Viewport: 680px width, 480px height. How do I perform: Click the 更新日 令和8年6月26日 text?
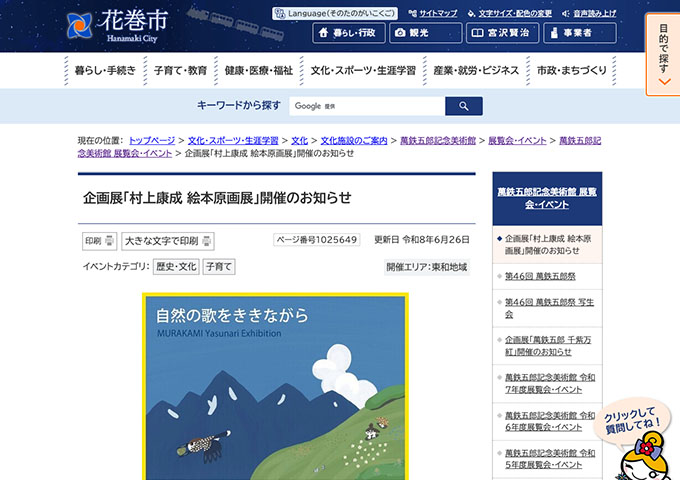422,240
